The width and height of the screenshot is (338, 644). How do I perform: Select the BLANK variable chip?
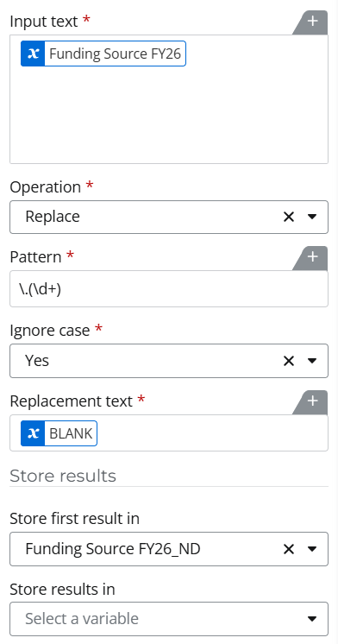pyautogui.click(x=59, y=433)
